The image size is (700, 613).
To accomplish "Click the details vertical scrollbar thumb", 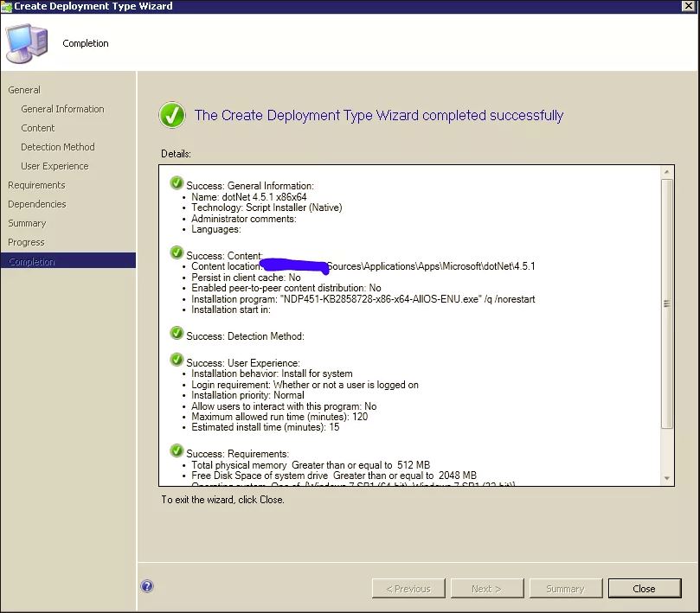I will coord(666,303).
